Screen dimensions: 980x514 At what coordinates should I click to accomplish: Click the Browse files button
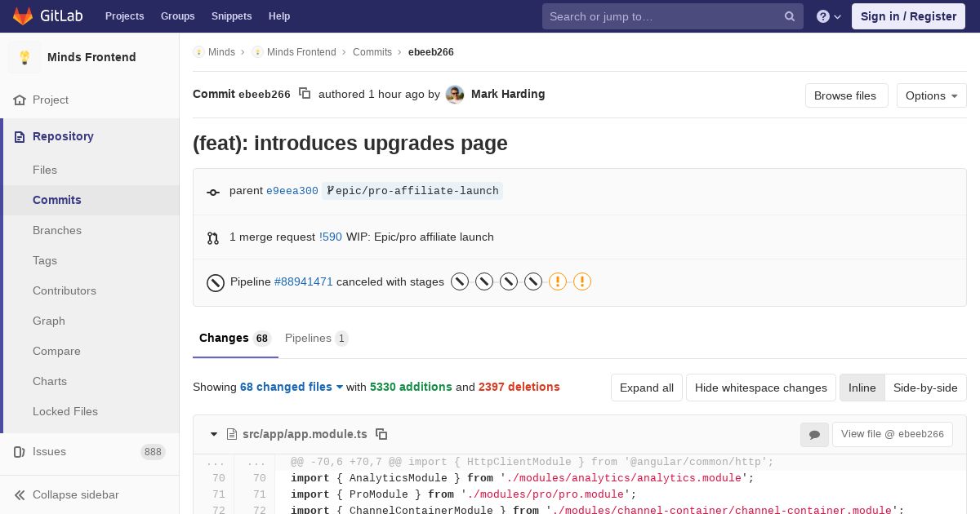(845, 95)
